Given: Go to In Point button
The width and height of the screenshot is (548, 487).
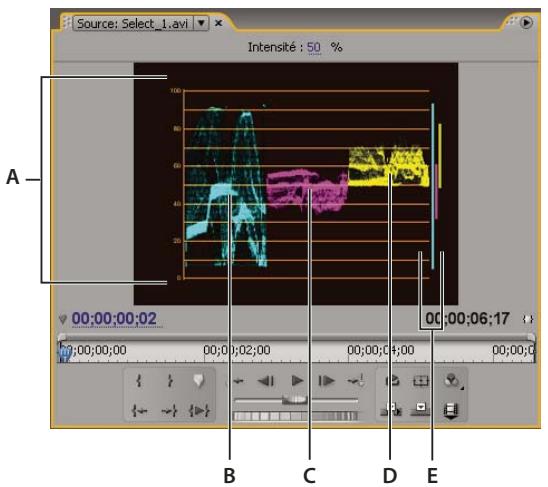Looking at the screenshot, I should click(x=139, y=410).
